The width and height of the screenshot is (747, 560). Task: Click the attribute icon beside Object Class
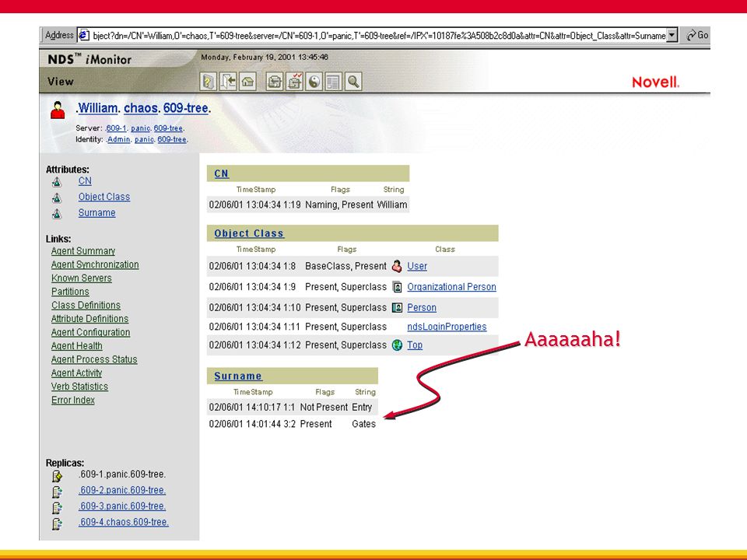tap(57, 198)
